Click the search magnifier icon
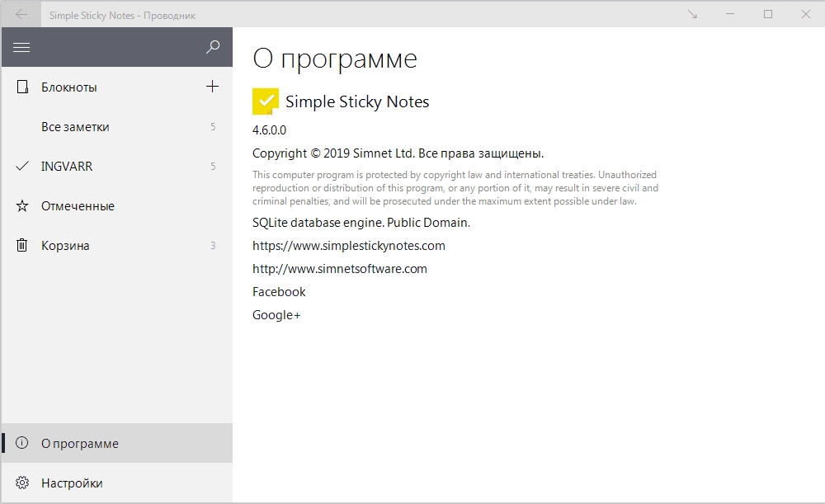 point(213,47)
